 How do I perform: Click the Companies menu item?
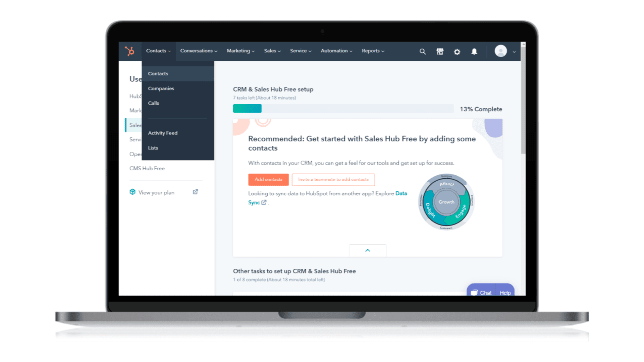[x=161, y=88]
